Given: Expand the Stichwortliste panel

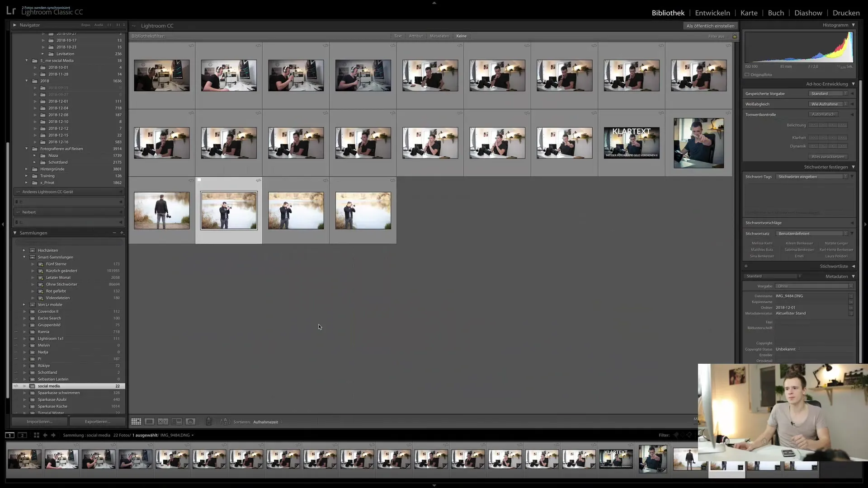Looking at the screenshot, I should [853, 266].
